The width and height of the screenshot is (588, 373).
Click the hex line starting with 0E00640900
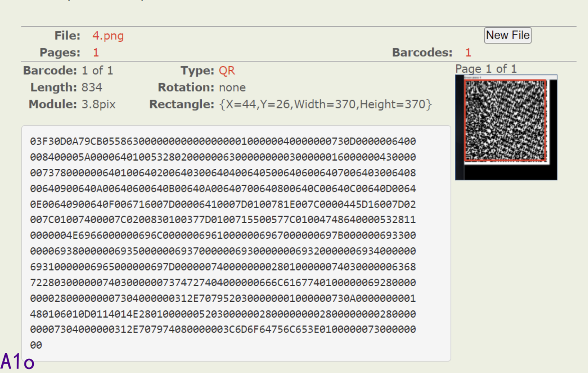[x=223, y=205]
